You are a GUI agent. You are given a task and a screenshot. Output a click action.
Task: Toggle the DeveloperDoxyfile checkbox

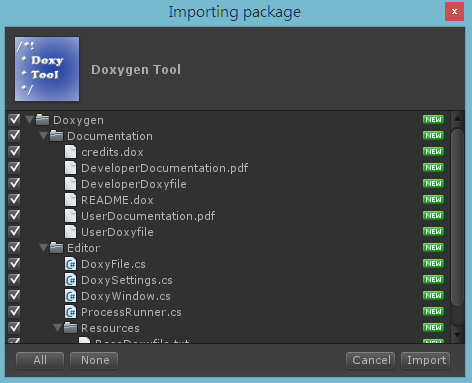(14, 183)
